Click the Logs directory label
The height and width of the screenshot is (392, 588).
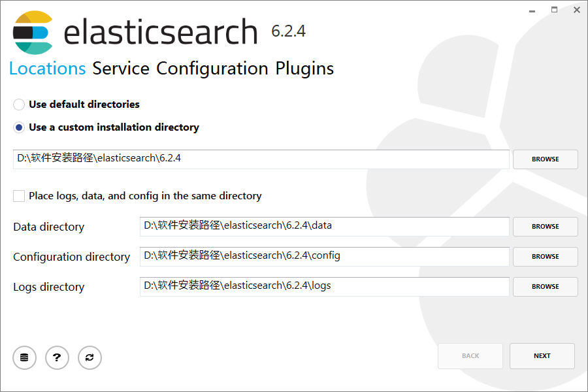pyautogui.click(x=49, y=287)
